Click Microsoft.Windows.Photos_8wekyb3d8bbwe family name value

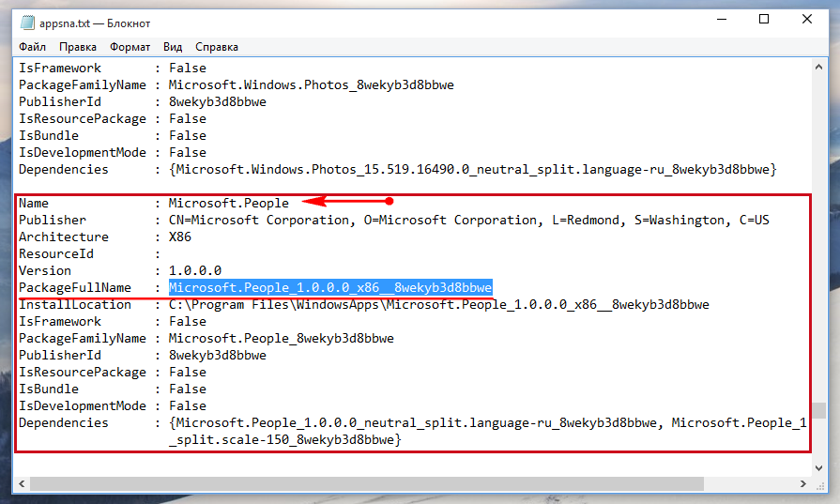[312, 85]
